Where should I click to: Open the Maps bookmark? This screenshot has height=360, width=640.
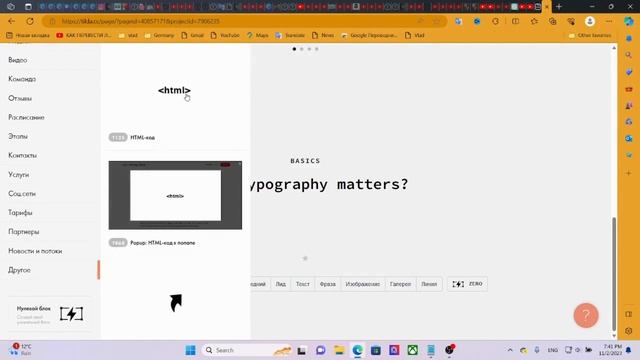tap(258, 36)
